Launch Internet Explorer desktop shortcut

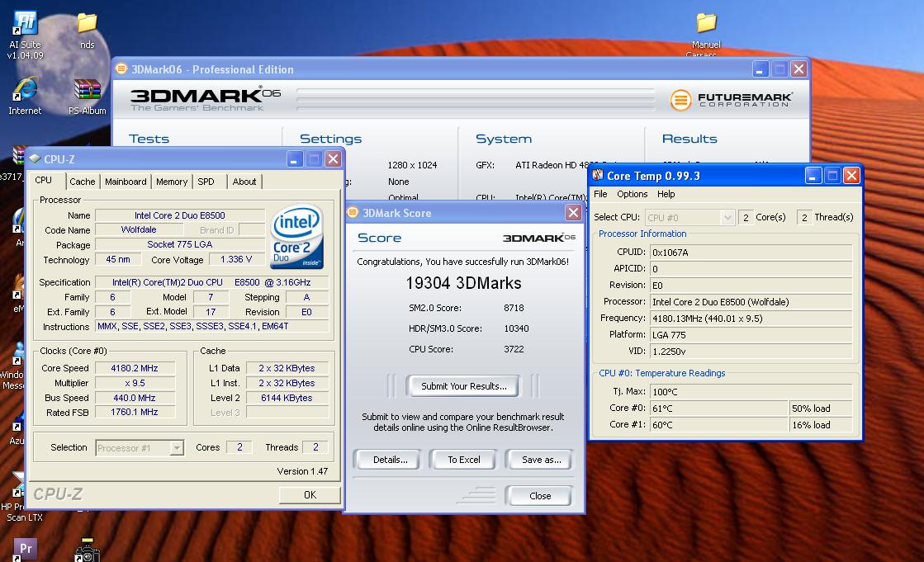pyautogui.click(x=25, y=91)
